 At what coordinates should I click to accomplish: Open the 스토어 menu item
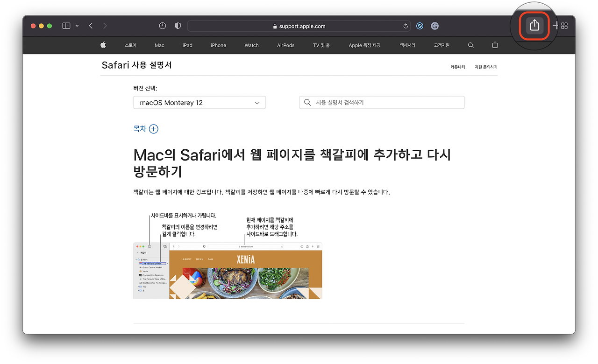coord(131,45)
